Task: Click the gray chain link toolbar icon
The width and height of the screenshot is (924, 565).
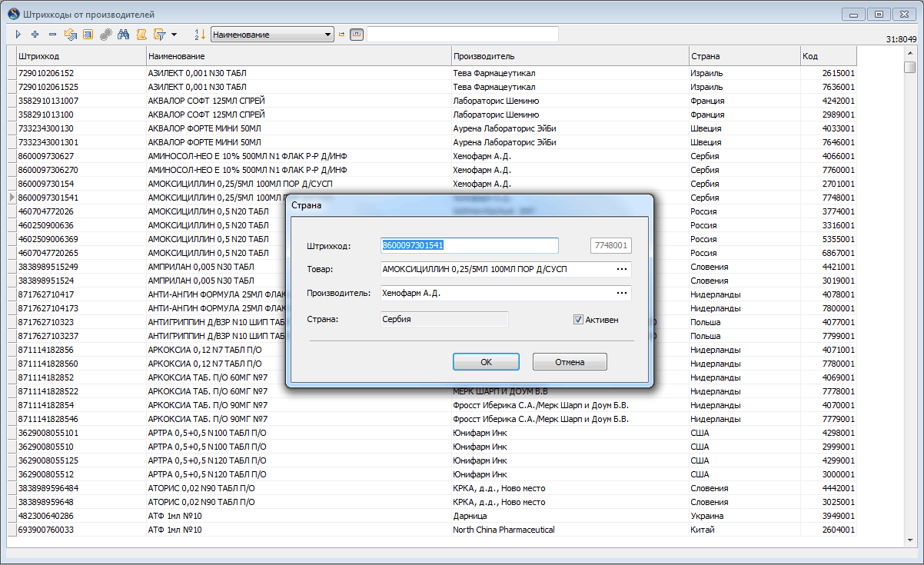Action: point(105,35)
